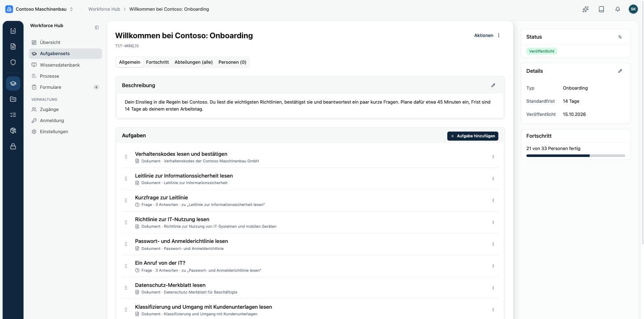Go to Workforce Hub in the breadcrumb

104,9
